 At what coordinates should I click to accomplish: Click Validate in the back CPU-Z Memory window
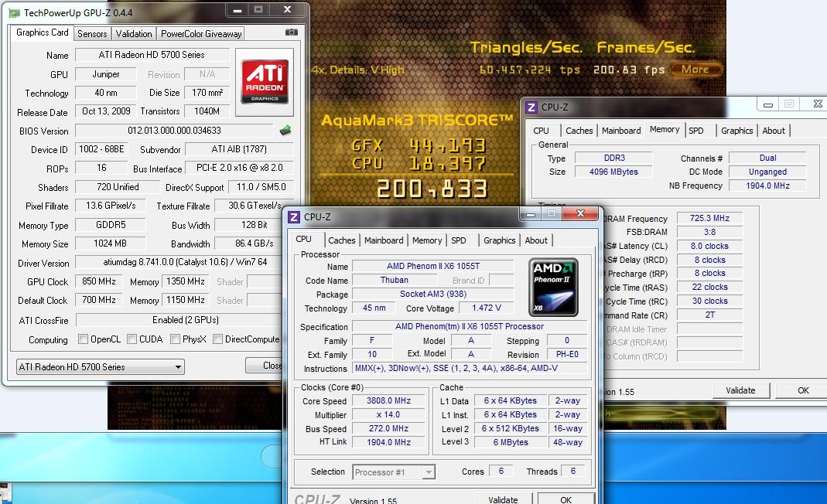(740, 390)
